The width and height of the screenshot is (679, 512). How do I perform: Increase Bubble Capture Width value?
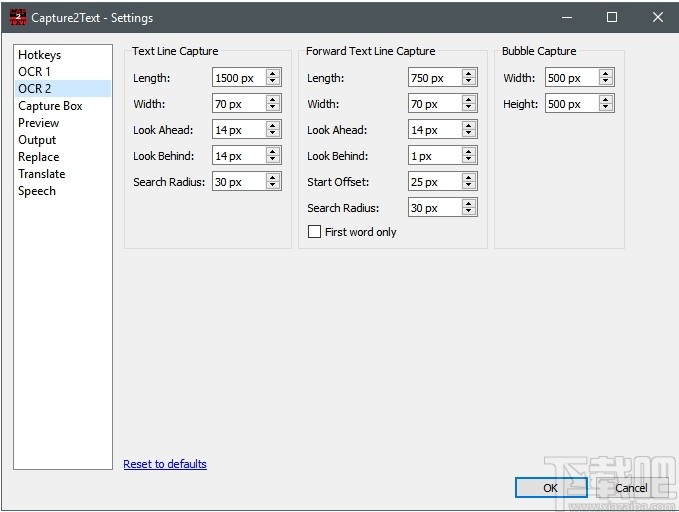click(x=606, y=74)
